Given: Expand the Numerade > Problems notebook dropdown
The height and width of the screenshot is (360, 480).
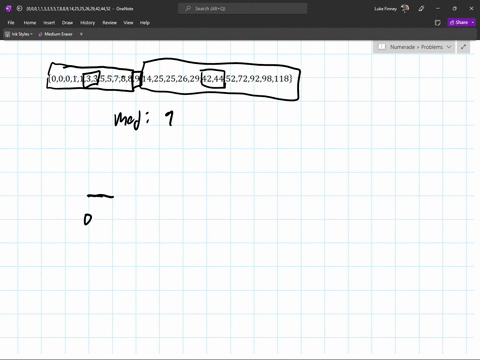Looking at the screenshot, I should pos(449,47).
